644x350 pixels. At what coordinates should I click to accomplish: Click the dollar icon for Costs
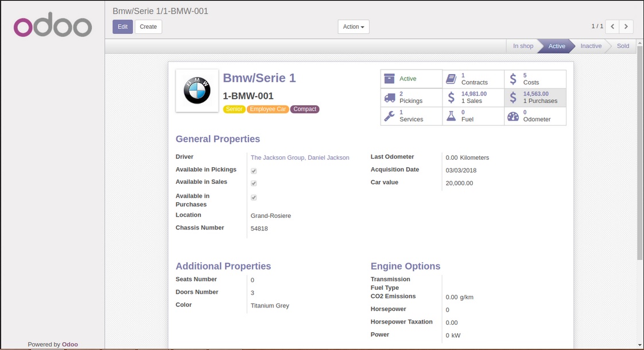513,79
